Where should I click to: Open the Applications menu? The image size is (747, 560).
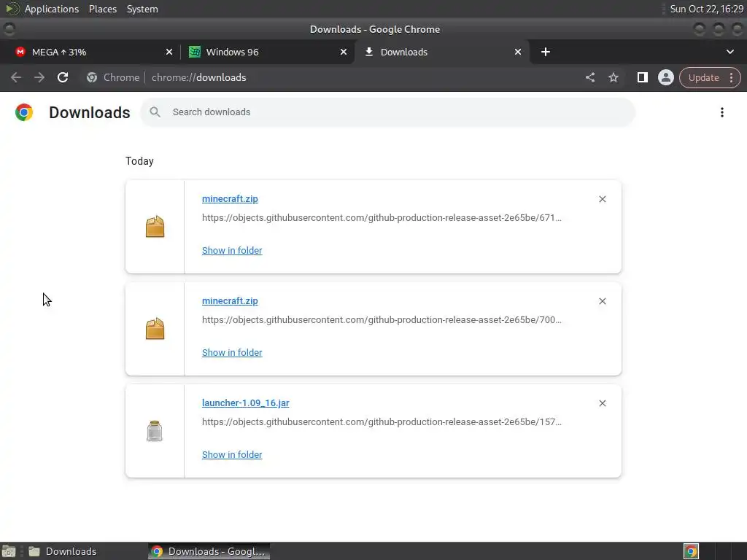pos(52,9)
